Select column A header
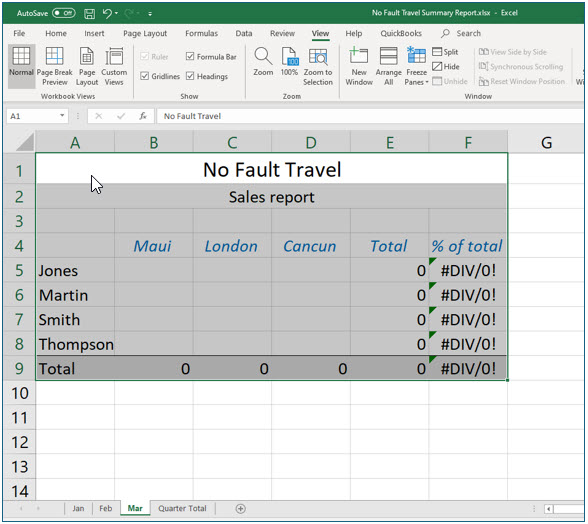 tap(75, 143)
